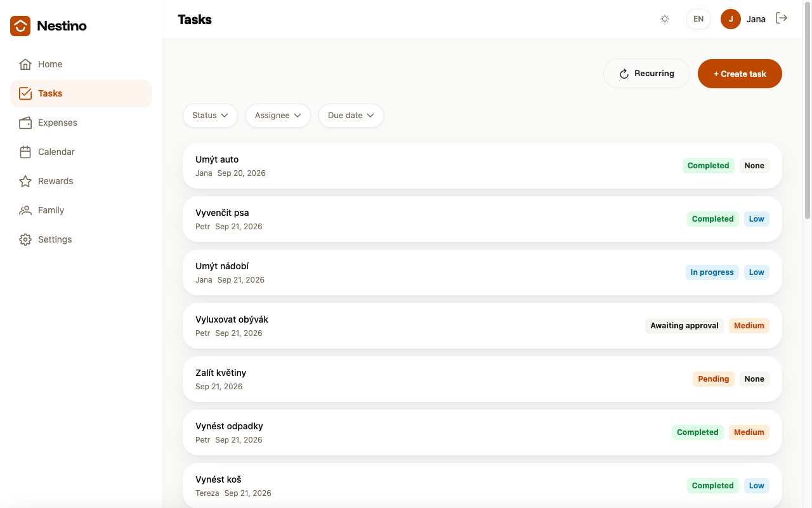
Task: Click the Family people icon
Action: click(x=25, y=210)
